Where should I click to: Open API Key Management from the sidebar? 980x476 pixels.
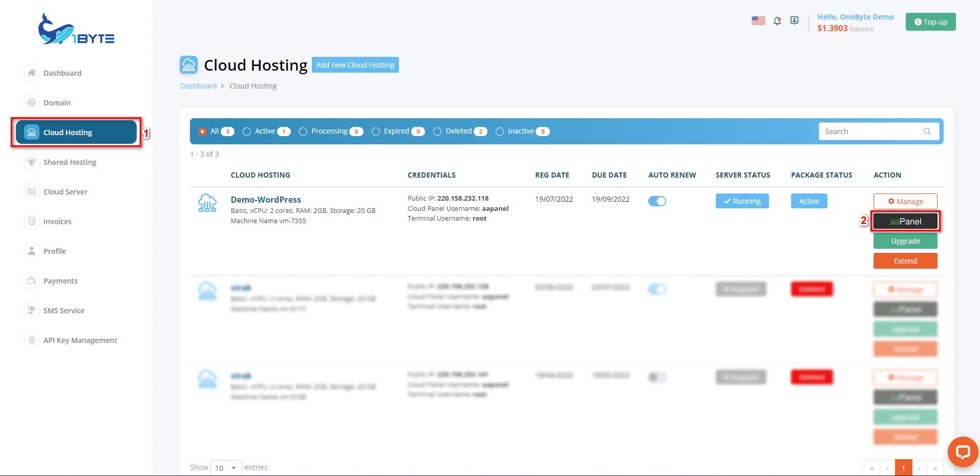[80, 340]
